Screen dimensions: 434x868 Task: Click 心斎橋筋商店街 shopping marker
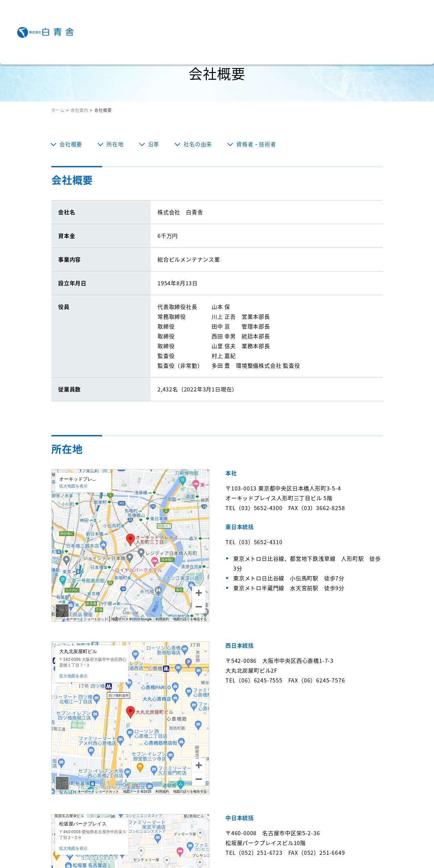(x=182, y=742)
